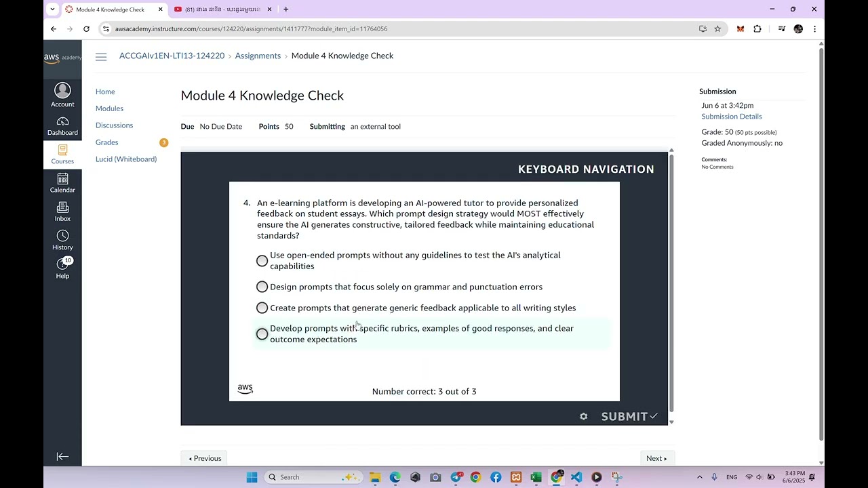
Task: Click the ACCGAIv1EN-LTI13-124220 breadcrumb link
Action: tap(172, 56)
